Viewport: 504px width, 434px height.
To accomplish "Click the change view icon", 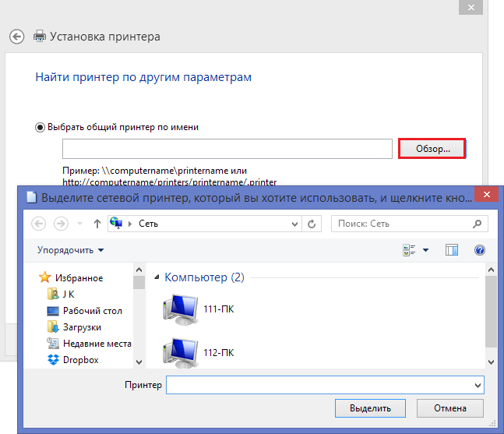I will click(x=409, y=250).
